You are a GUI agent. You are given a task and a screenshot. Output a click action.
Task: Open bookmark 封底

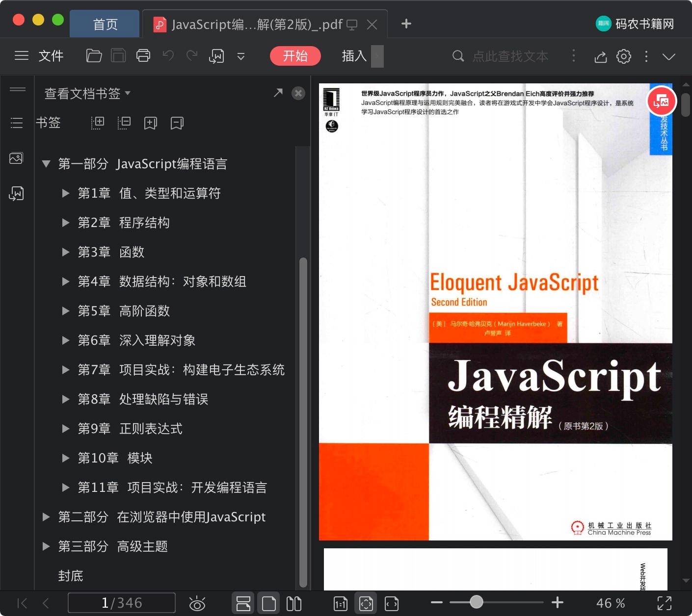click(71, 576)
